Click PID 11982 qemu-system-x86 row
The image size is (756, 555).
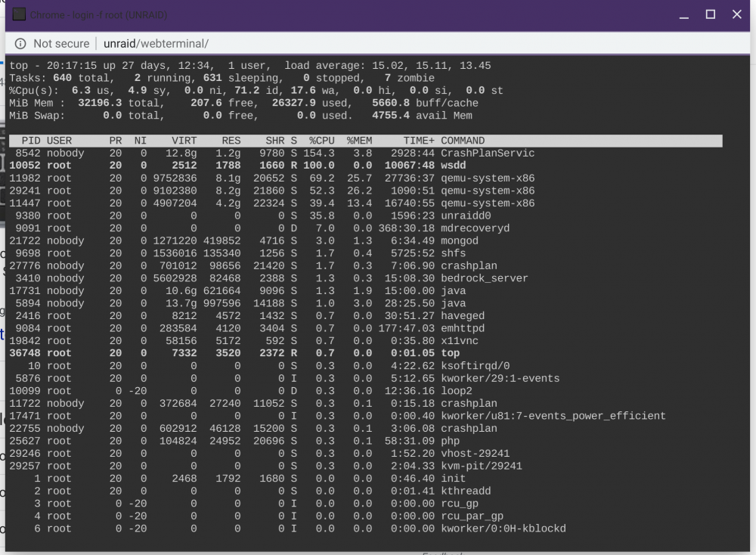(x=365, y=178)
